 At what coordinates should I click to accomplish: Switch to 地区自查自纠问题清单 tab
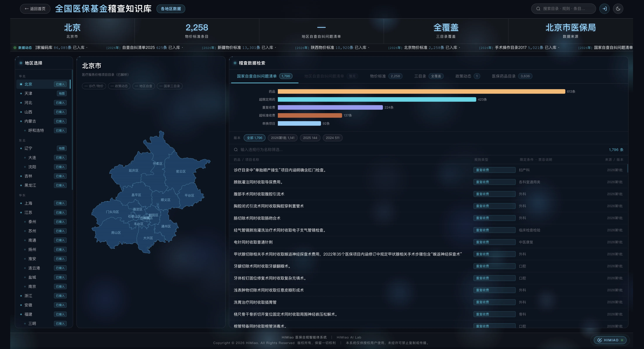click(331, 76)
